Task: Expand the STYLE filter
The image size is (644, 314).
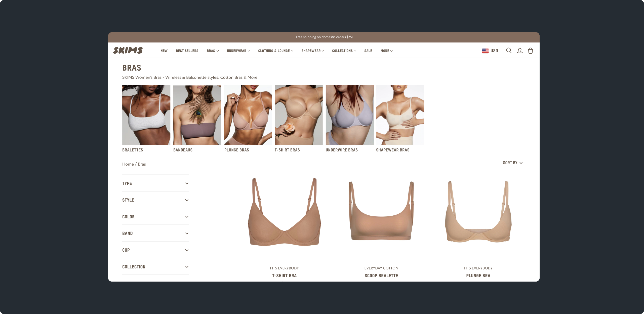Action: pyautogui.click(x=155, y=200)
